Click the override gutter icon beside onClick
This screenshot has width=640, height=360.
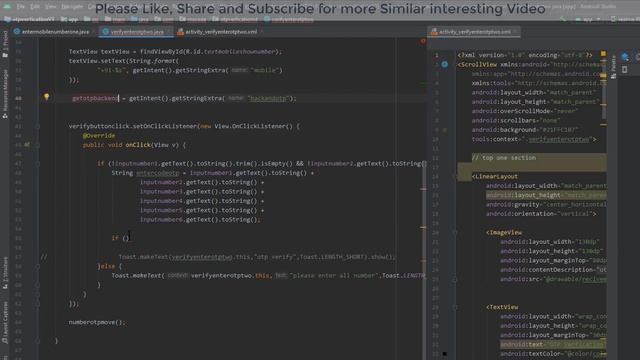click(27, 144)
